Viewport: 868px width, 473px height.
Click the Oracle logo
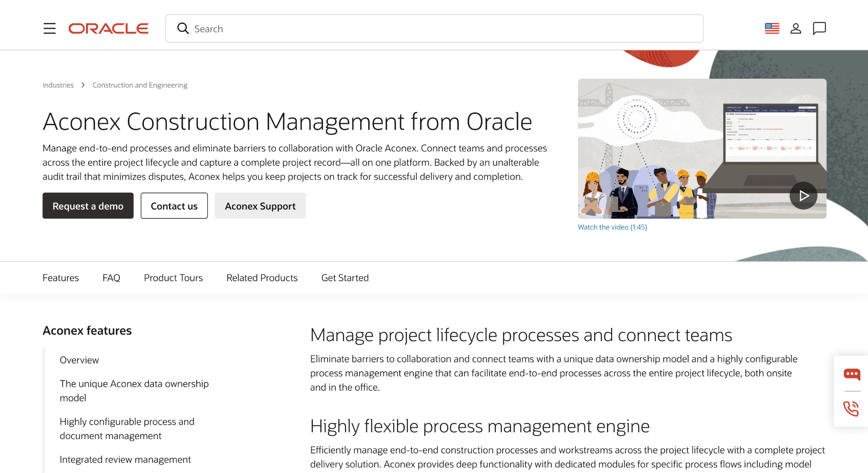click(108, 28)
